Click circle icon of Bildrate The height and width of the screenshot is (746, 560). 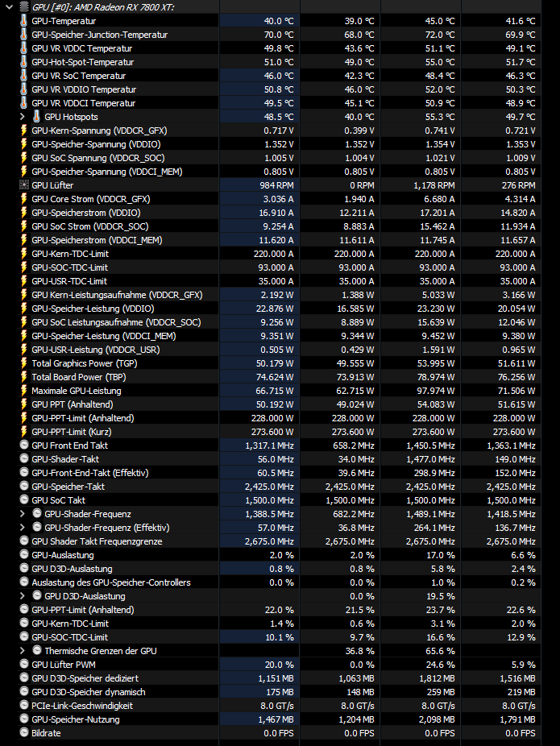pos(24,733)
